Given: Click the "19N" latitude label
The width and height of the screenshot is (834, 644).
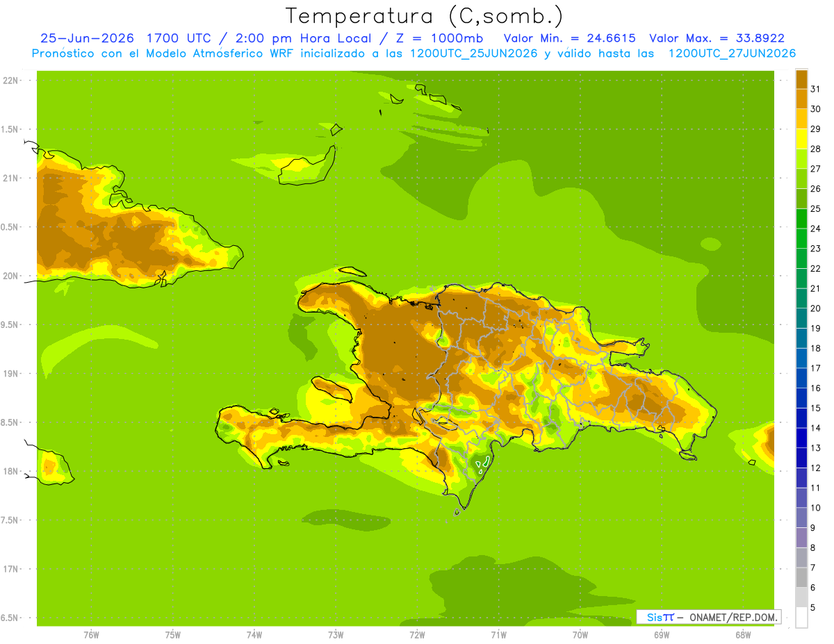Looking at the screenshot, I should coord(10,373).
